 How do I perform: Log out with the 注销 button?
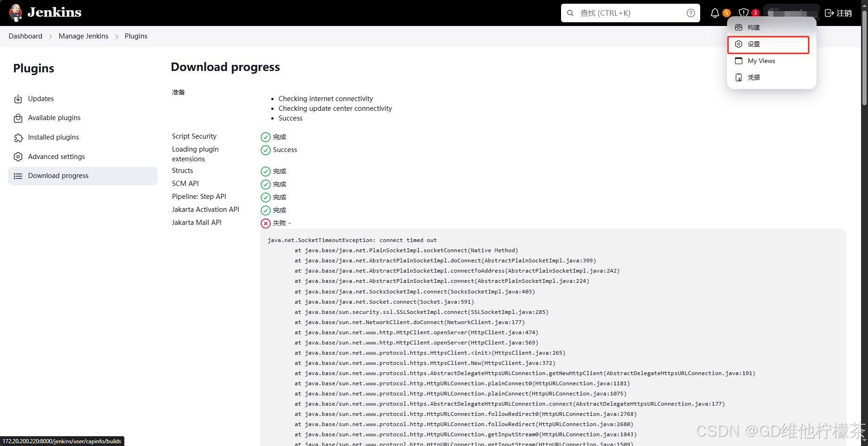coord(838,13)
